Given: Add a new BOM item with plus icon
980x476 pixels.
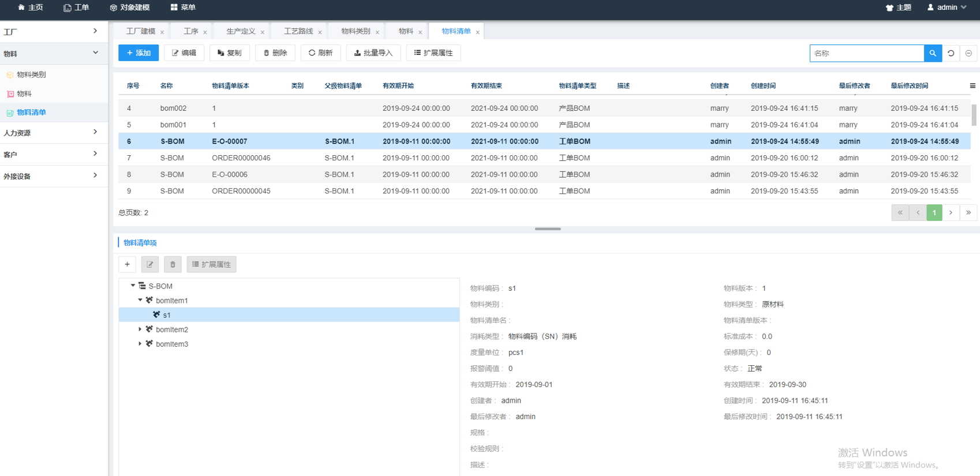Looking at the screenshot, I should click(127, 264).
